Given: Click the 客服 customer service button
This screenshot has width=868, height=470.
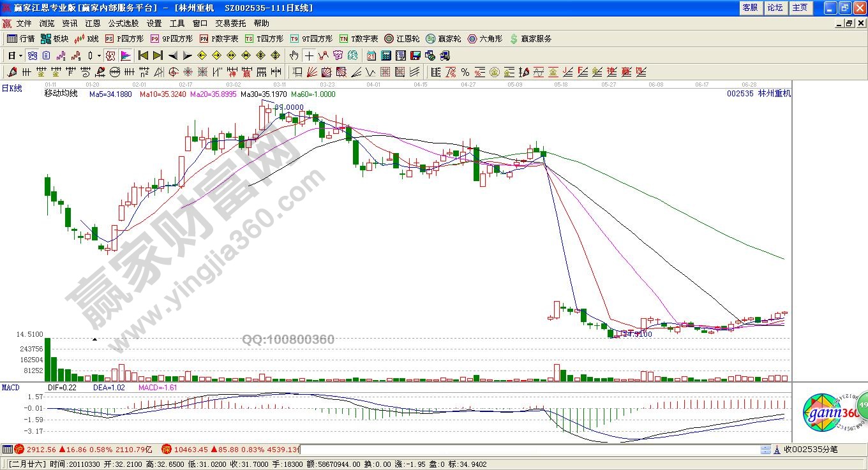Looking at the screenshot, I should (750, 8).
